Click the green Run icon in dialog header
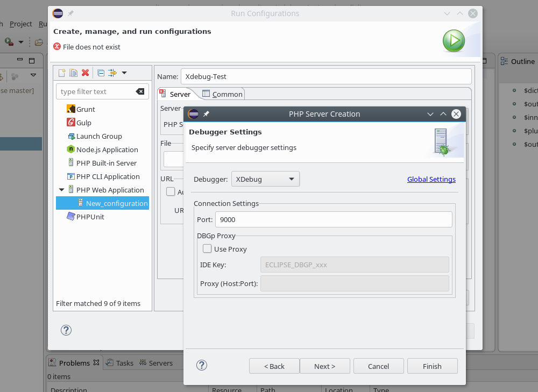 pyautogui.click(x=454, y=40)
